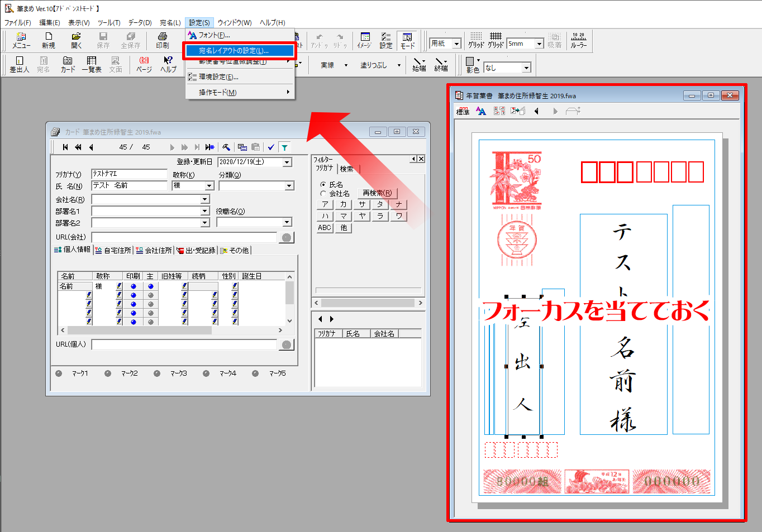Viewport: 762px width, 532px height.
Task: Switch to 検索 filter tab
Action: (x=347, y=169)
